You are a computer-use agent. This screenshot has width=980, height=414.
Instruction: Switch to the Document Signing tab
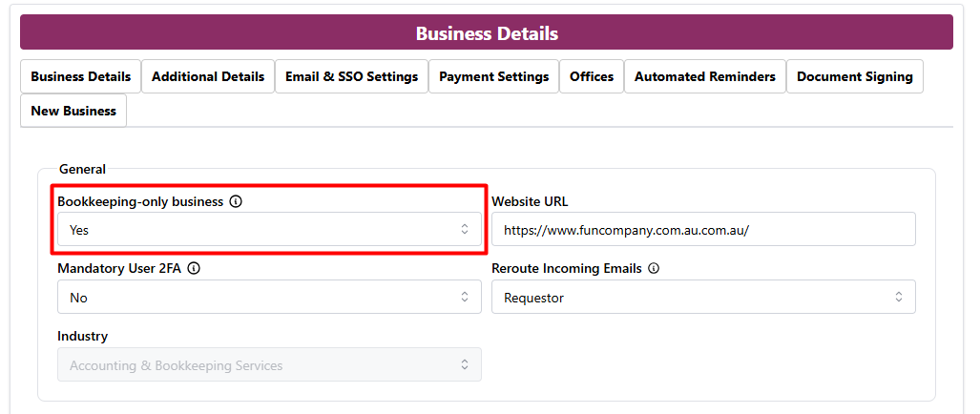pyautogui.click(x=854, y=76)
